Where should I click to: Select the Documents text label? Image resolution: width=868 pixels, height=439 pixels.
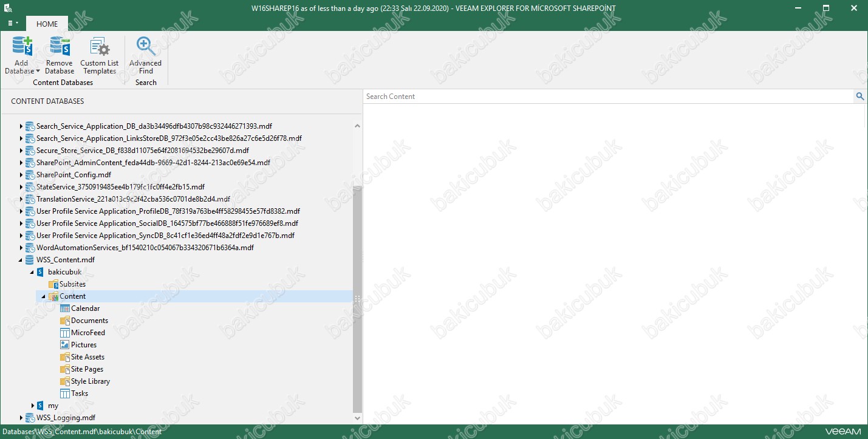(90, 321)
